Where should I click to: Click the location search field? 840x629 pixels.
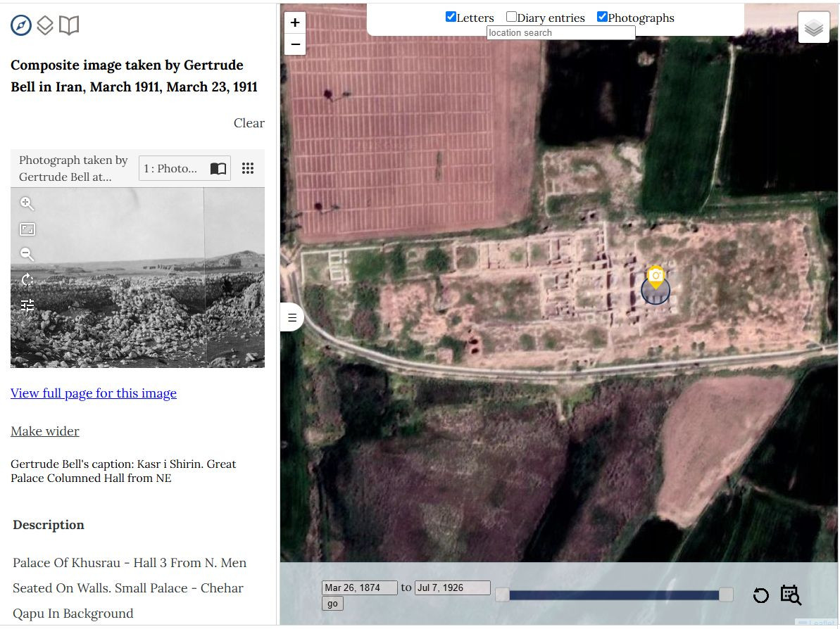coord(561,32)
